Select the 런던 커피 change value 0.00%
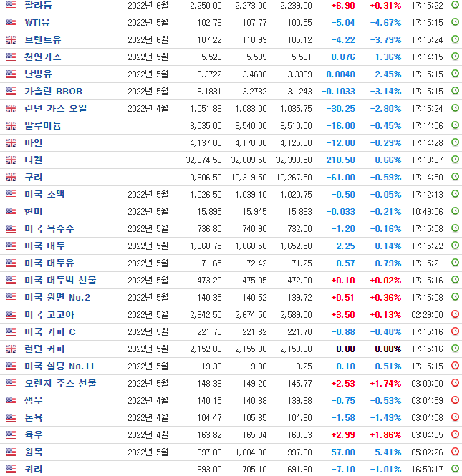Image resolution: width=462 pixels, height=476 pixels. click(x=388, y=349)
